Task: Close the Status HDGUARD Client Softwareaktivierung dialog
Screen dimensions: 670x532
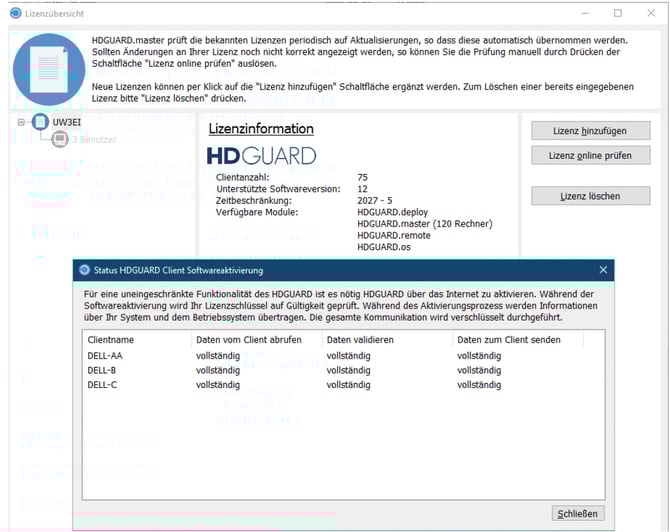Action: point(603,270)
